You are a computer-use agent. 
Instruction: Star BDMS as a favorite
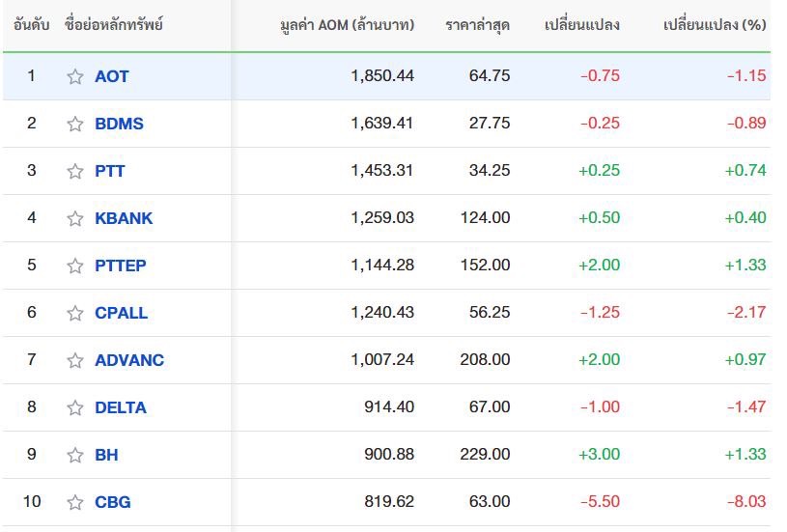click(75, 124)
